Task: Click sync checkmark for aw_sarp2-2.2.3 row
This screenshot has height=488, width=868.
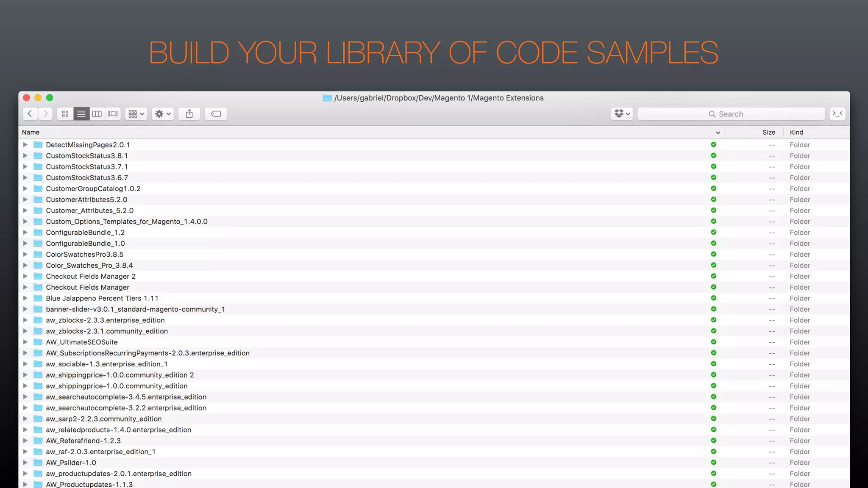Action: pos(714,419)
